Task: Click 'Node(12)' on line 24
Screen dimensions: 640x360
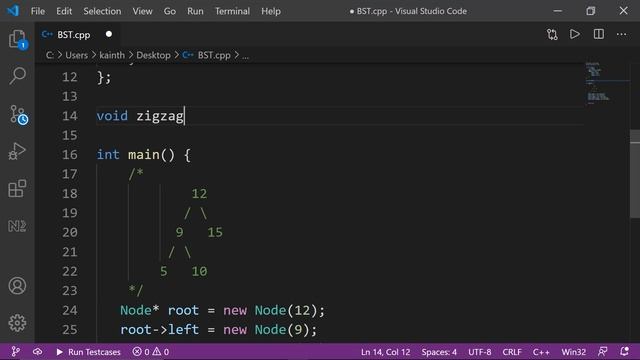Action: point(286,311)
